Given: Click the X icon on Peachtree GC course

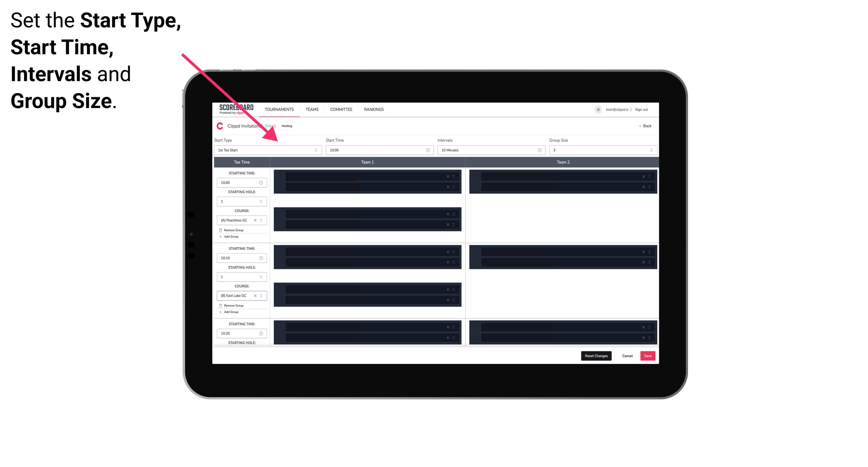Looking at the screenshot, I should [255, 221].
